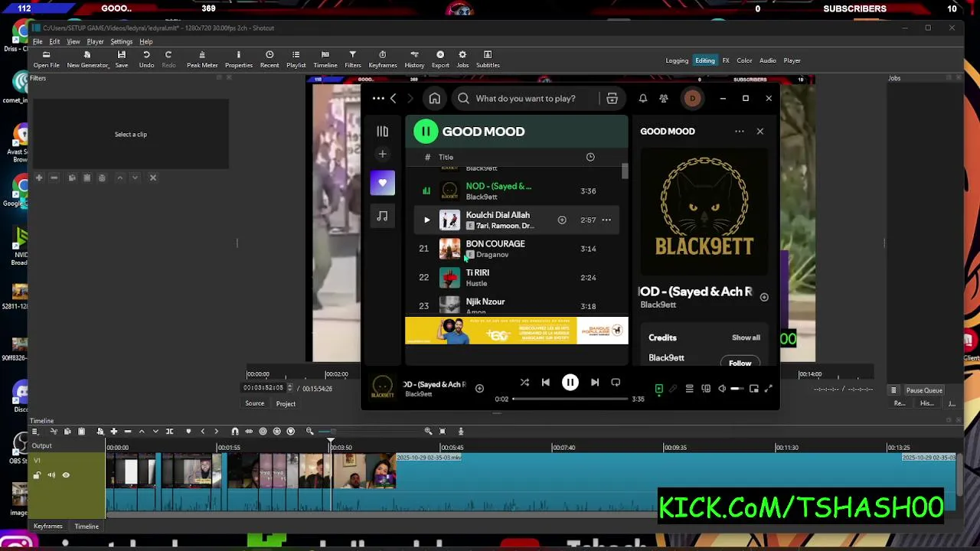Toggle the Keyframes panel from the toolbar
The height and width of the screenshot is (551, 980).
[383, 60]
